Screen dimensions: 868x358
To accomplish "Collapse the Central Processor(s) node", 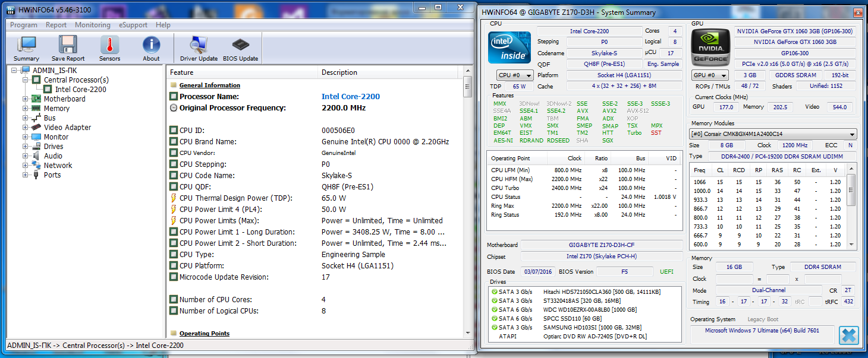I will click(26, 80).
